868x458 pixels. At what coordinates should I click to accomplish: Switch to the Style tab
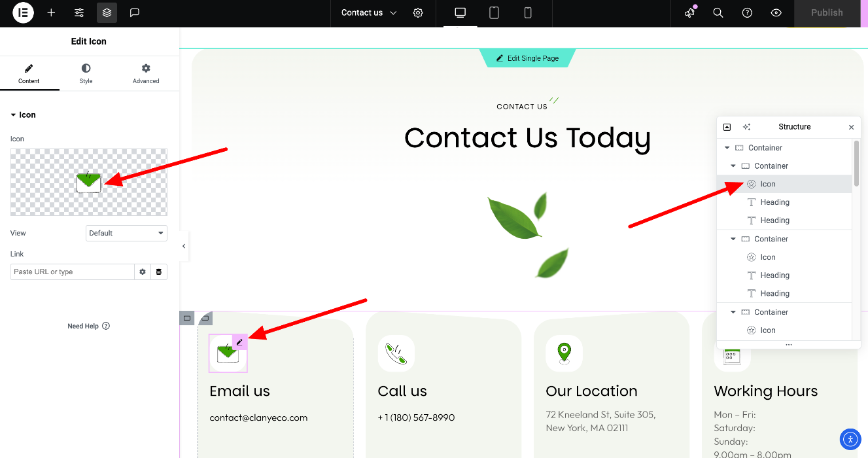click(86, 74)
